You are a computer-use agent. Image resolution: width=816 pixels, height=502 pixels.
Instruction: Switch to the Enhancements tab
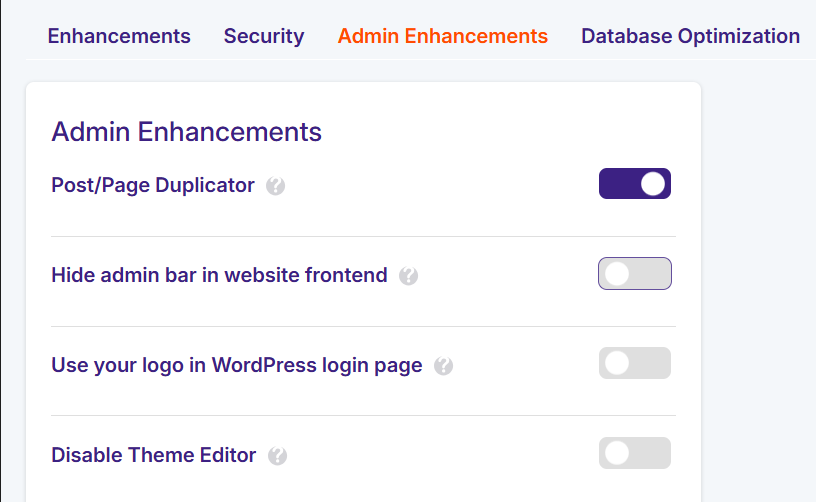tap(119, 36)
